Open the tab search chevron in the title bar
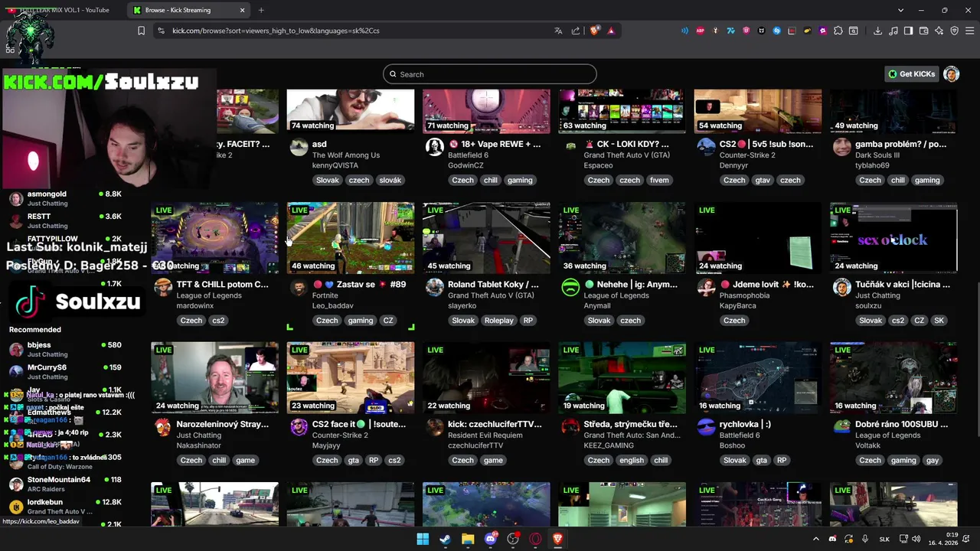The height and width of the screenshot is (551, 980). coord(900,10)
